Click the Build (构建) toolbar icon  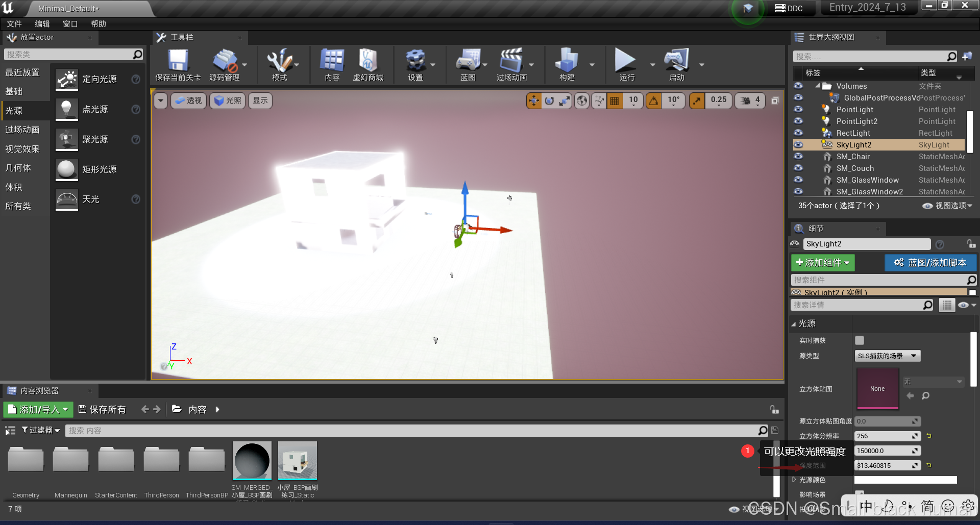(x=567, y=61)
